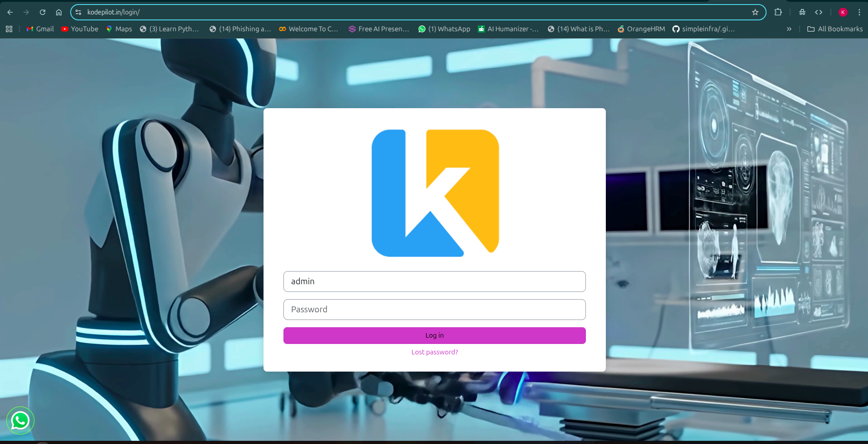The width and height of the screenshot is (868, 444).
Task: Open the All Bookmarks folder
Action: [835, 29]
